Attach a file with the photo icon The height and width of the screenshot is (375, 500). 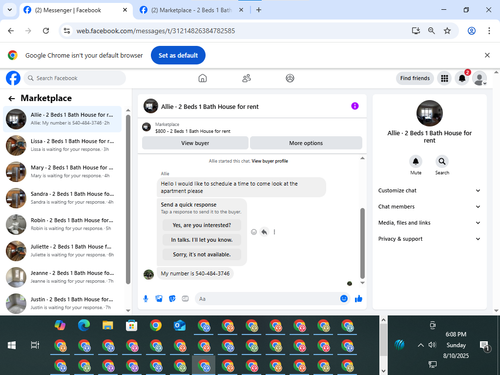tap(159, 299)
